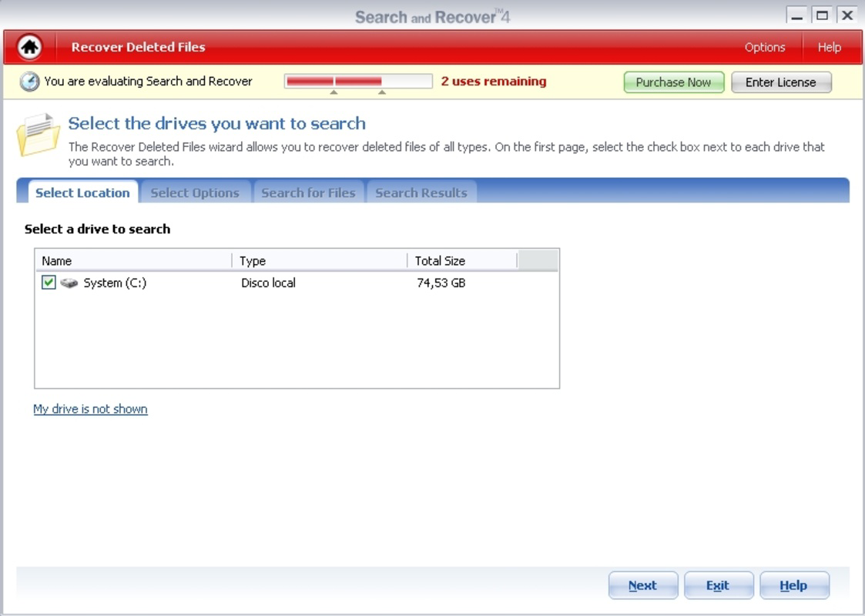865x616 pixels.
Task: Uncheck the System (C:) drive checkbox
Action: (x=49, y=283)
